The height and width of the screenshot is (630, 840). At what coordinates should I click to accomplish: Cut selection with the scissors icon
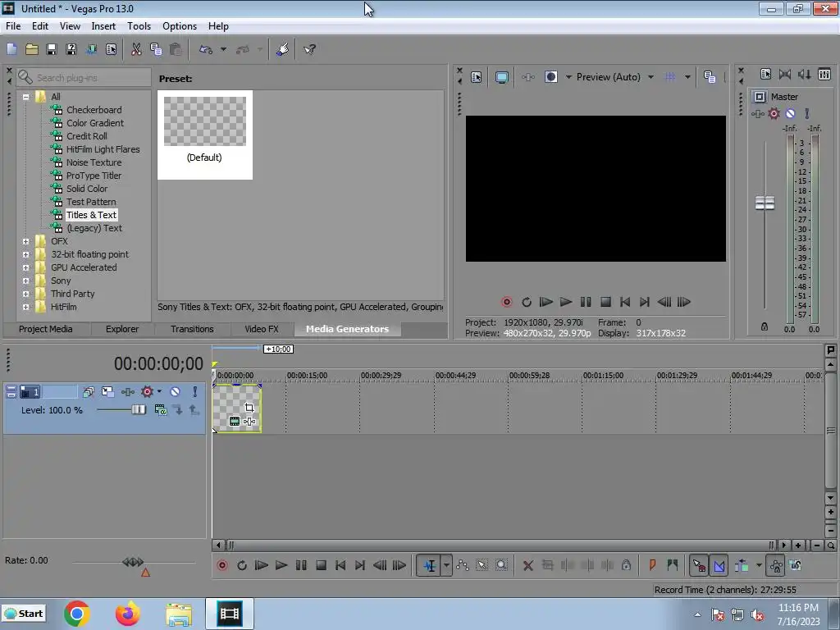[x=136, y=49]
